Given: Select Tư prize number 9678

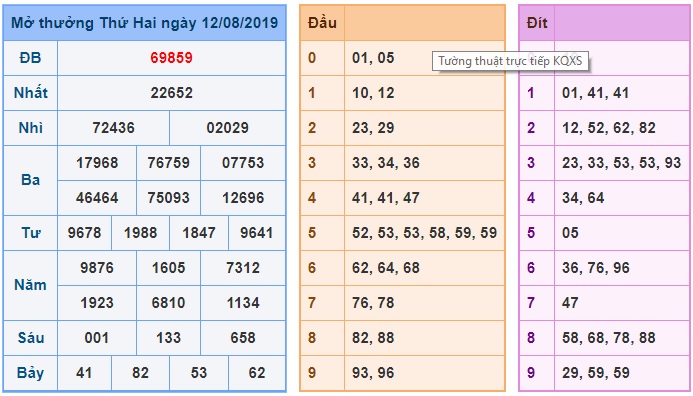Looking at the screenshot, I should 84,232.
